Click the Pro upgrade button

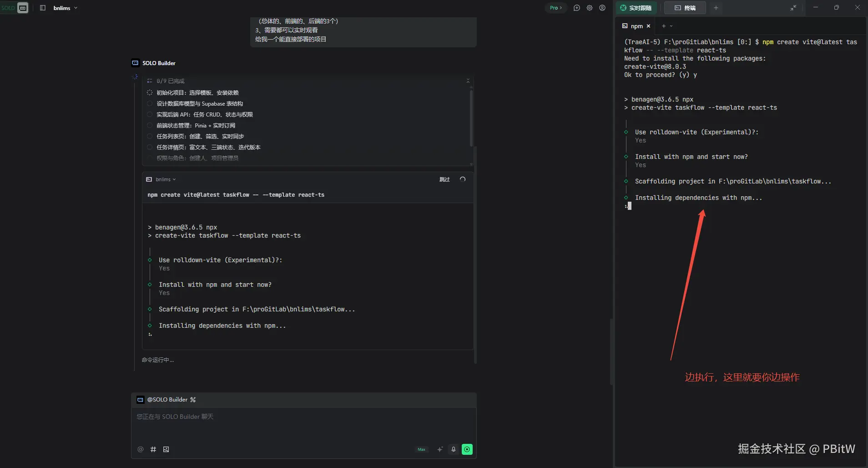click(x=555, y=8)
